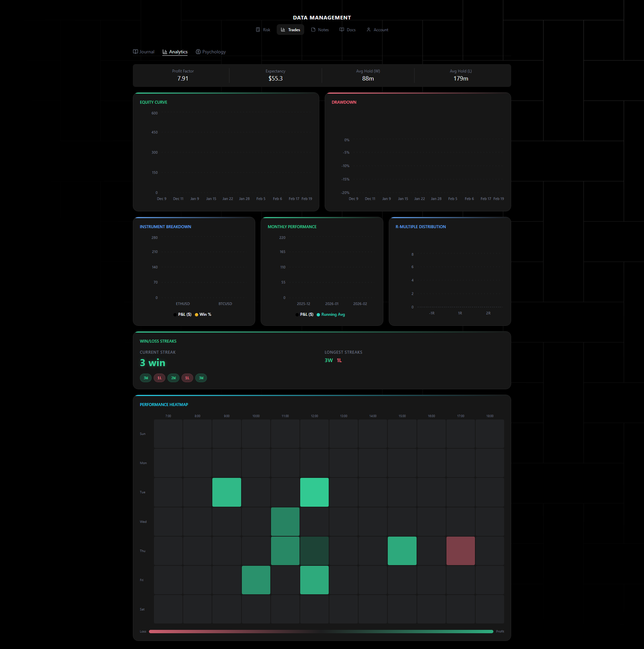Viewport: 644px width, 649px height.
Task: Click the Analytics chart icon
Action: tap(165, 52)
